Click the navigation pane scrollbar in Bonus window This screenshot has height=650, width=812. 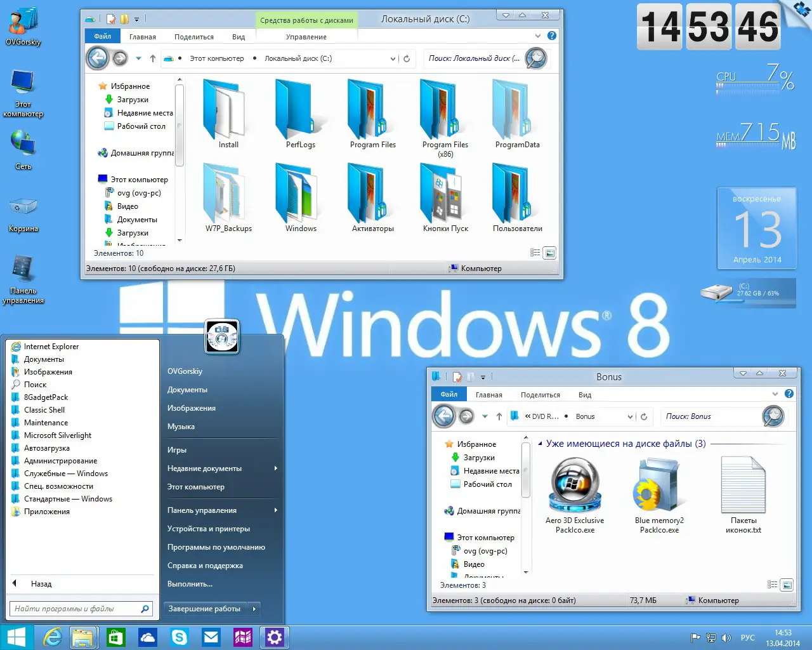click(525, 470)
